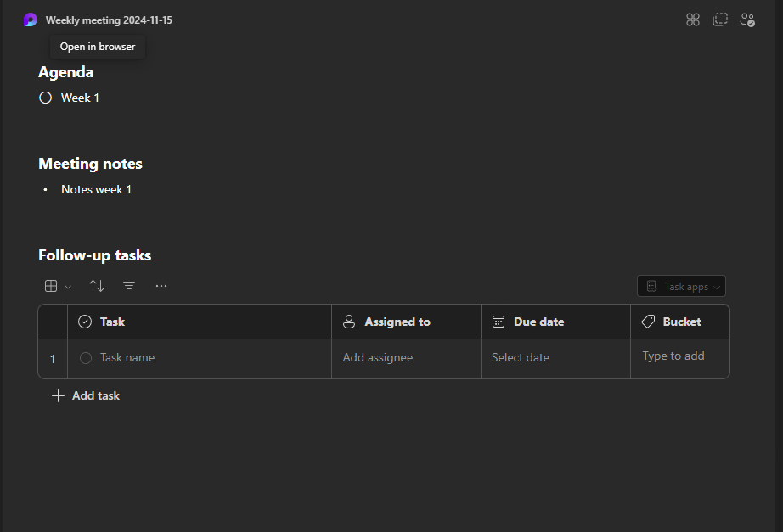Screen dimensions: 783x532
Task: Click the Loop app logo icon
Action: pyautogui.click(x=31, y=20)
